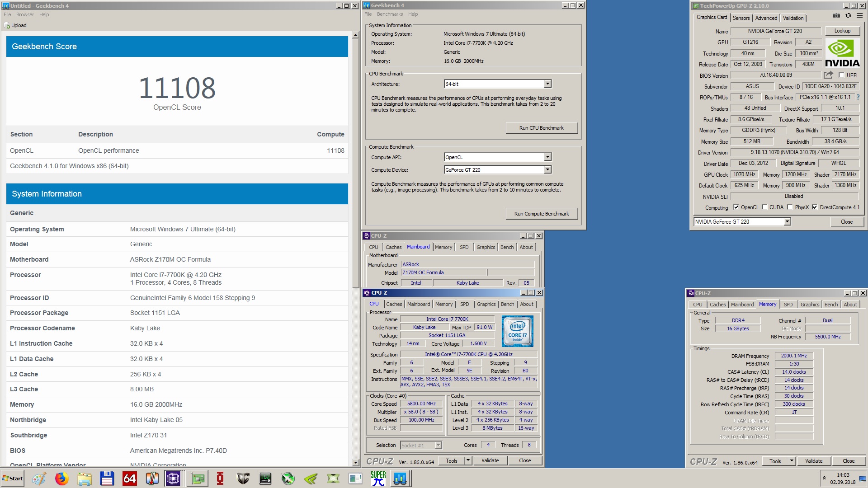Open Benchmarks menu in Geekbench 4 window
The width and height of the screenshot is (868, 488).
tap(390, 14)
